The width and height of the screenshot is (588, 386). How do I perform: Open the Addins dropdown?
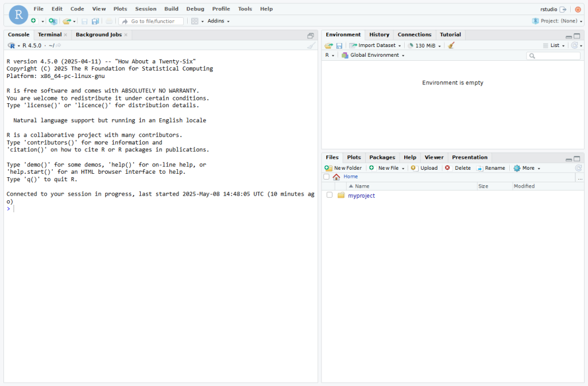pyautogui.click(x=219, y=21)
